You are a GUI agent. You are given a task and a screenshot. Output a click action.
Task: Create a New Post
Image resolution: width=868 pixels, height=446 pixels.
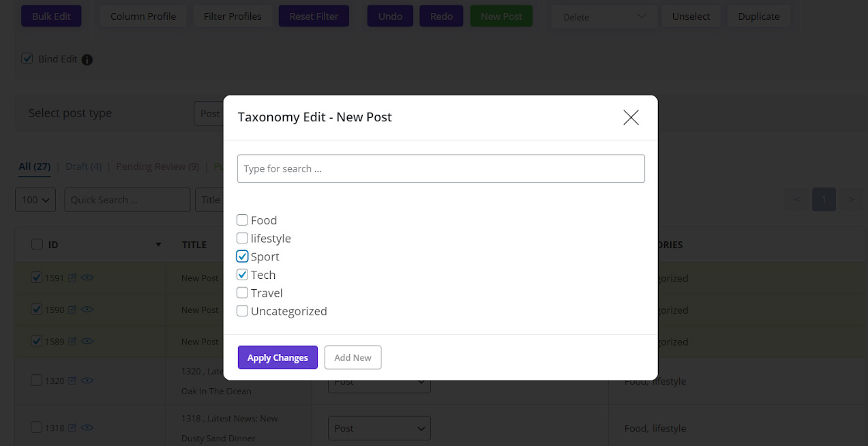point(501,16)
